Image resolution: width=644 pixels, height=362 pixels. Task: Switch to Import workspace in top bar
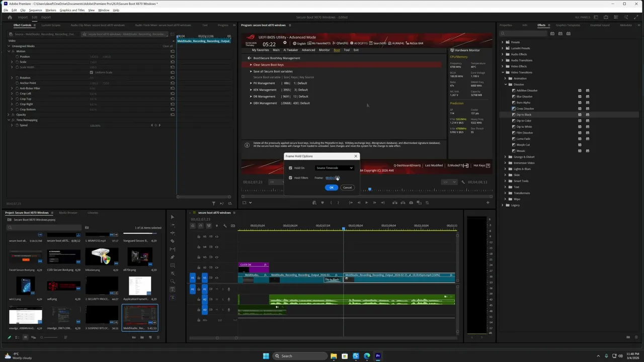tap(23, 17)
